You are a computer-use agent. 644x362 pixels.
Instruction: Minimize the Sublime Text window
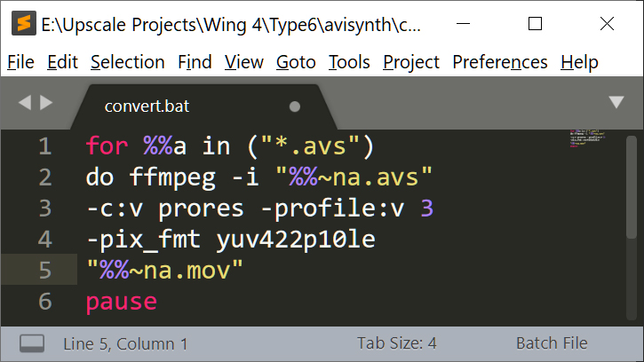point(463,24)
